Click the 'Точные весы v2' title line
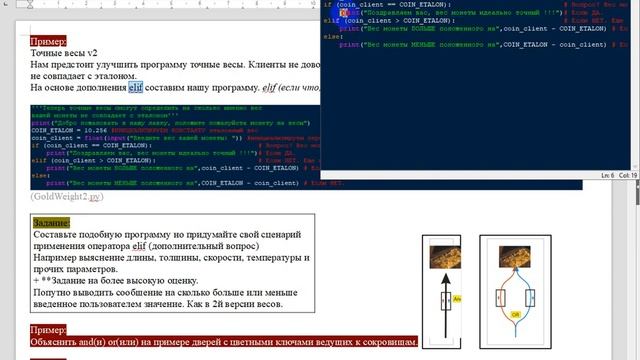The image size is (640, 360). pos(64,53)
